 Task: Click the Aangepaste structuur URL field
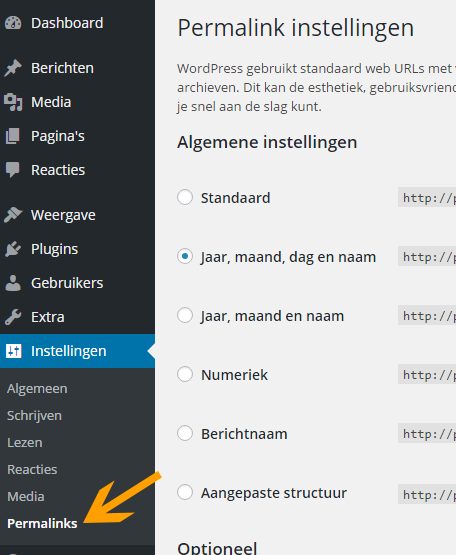click(427, 494)
